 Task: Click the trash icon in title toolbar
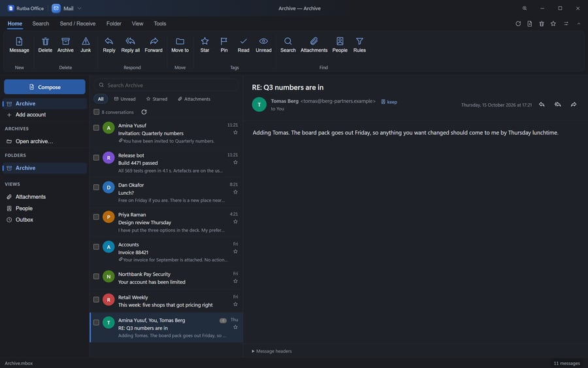542,24
